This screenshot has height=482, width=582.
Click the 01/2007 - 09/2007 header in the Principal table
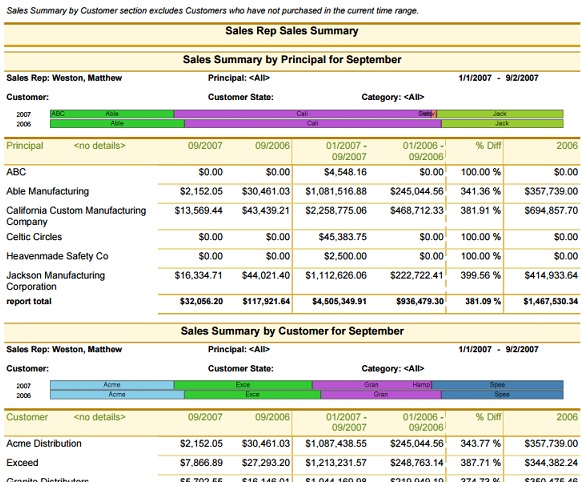coord(347,151)
